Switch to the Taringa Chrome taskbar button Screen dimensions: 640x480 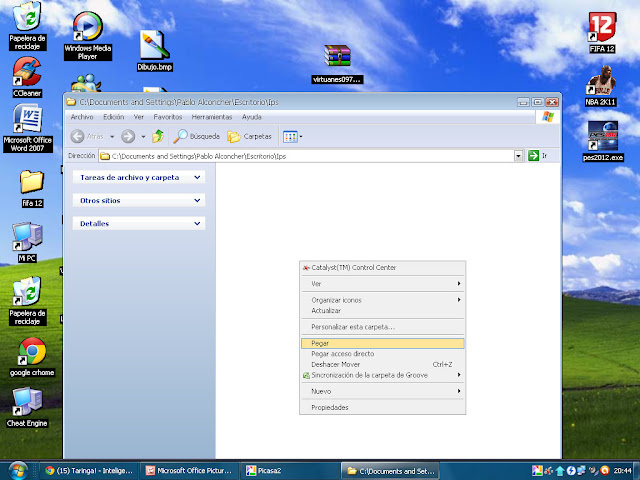(89, 471)
